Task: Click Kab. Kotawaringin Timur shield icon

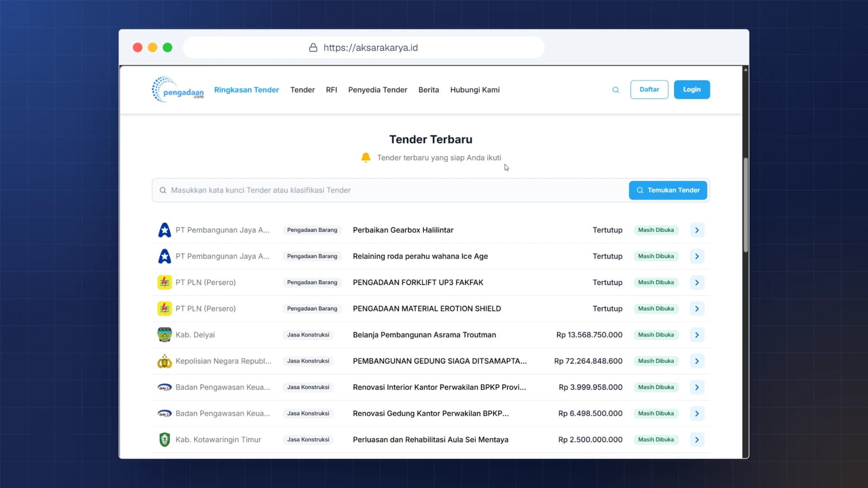Action: [165, 440]
